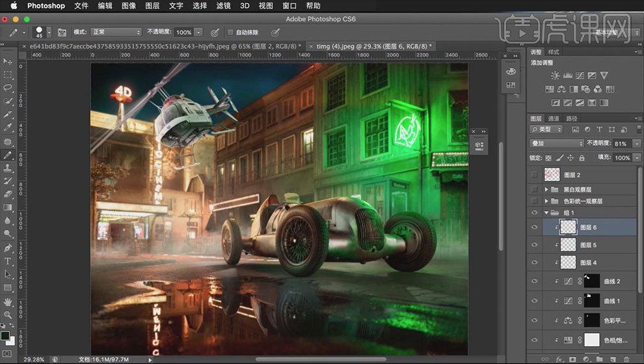Add a Levels adjustment

coord(568,76)
